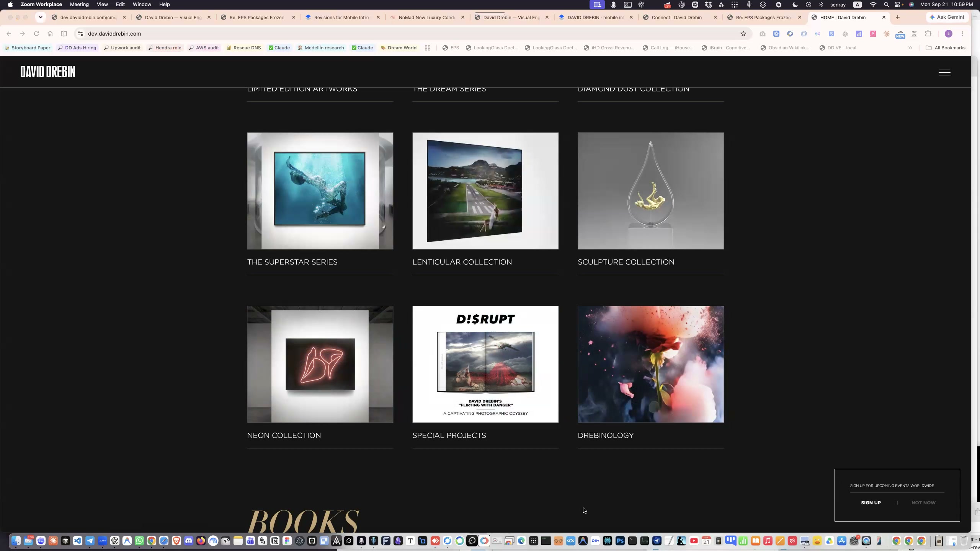View site information icon in address bar
The image size is (980, 551).
pos(80,34)
